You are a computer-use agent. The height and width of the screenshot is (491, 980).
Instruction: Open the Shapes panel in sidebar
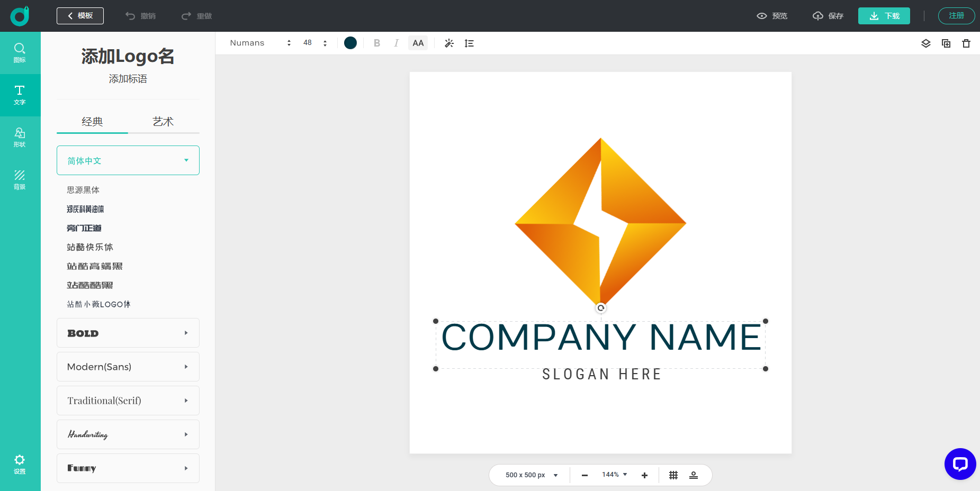20,137
